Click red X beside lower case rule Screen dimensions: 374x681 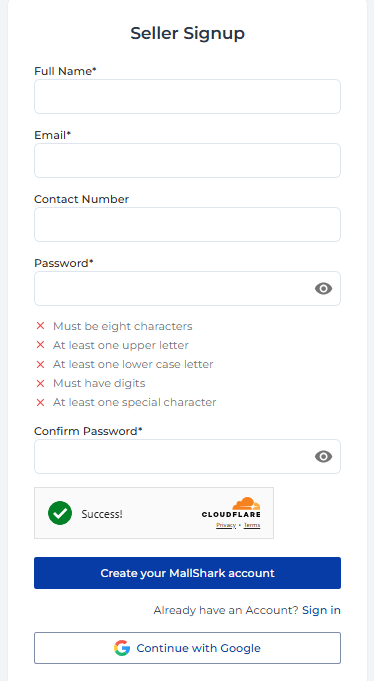click(40, 364)
